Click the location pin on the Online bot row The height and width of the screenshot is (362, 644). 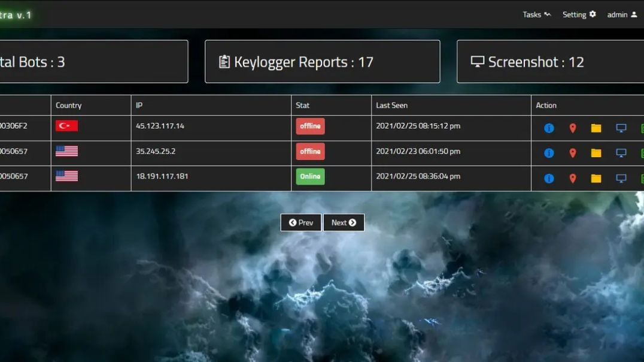tap(572, 178)
